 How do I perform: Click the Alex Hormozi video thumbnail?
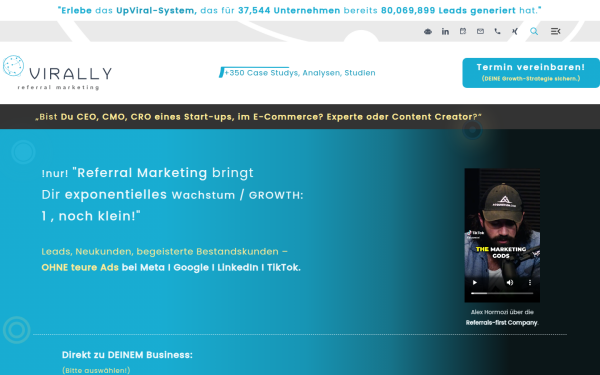tap(502, 235)
